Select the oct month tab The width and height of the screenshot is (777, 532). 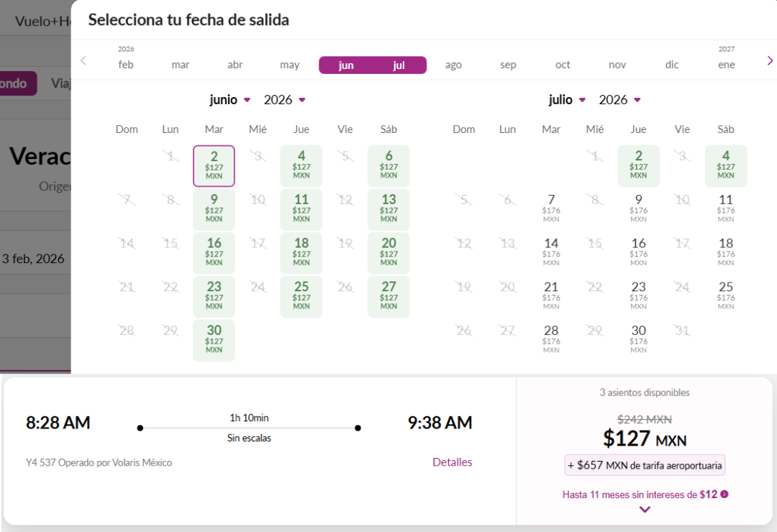(563, 64)
